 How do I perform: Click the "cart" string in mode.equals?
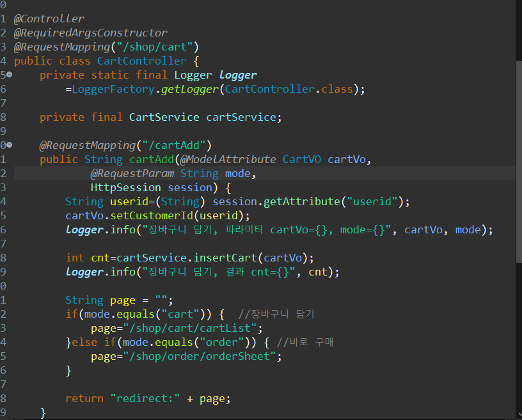click(x=180, y=314)
